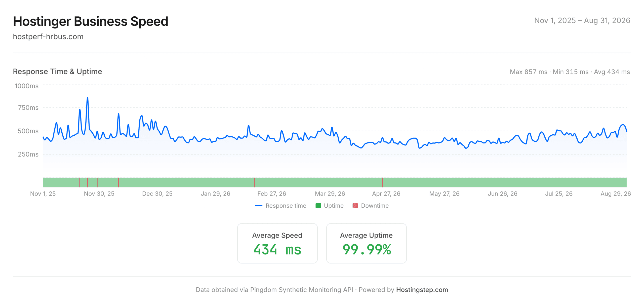644x307 pixels.
Task: Click the 250ms y-axis label
Action: click(x=28, y=154)
